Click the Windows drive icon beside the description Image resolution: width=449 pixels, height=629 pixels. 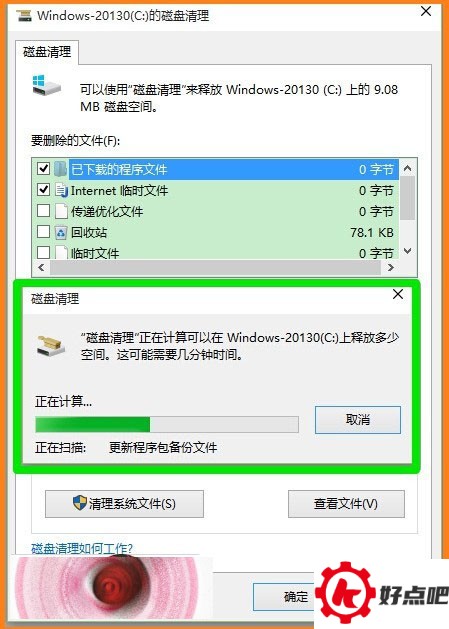pyautogui.click(x=47, y=85)
